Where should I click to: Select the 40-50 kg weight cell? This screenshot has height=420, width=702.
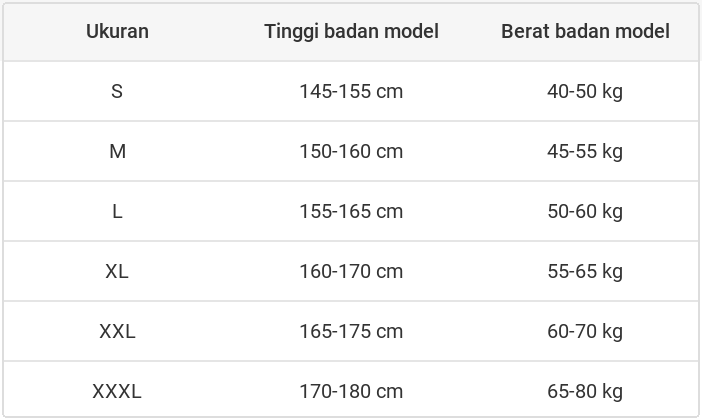pyautogui.click(x=585, y=91)
